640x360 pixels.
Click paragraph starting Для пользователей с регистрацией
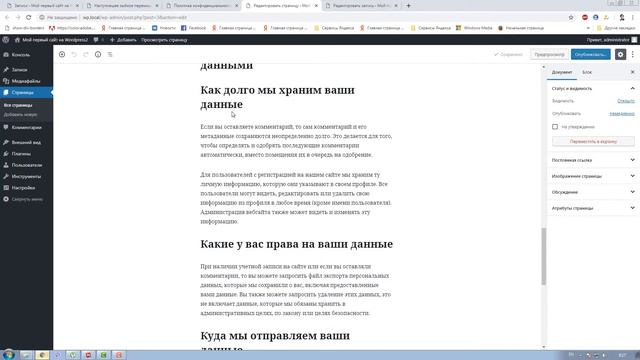pyautogui.click(x=296, y=198)
